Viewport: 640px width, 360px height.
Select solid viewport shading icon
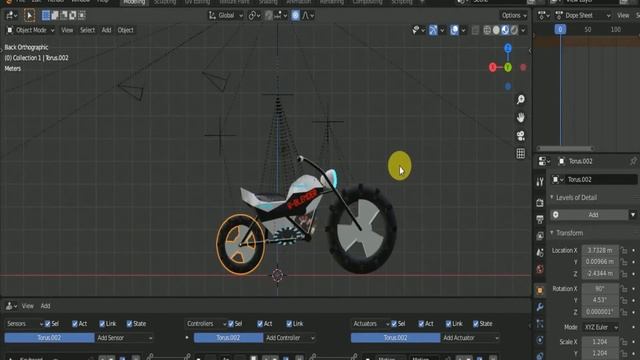coord(496,30)
